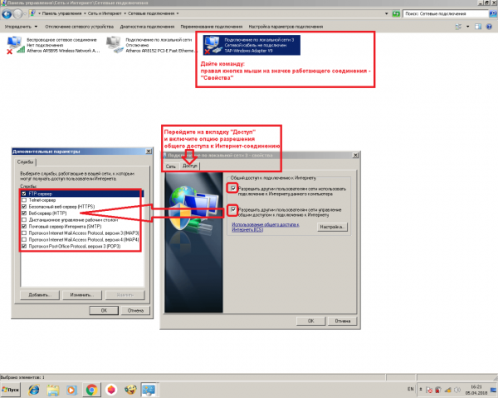Toggle the FTP-сервер checkbox

24,194
